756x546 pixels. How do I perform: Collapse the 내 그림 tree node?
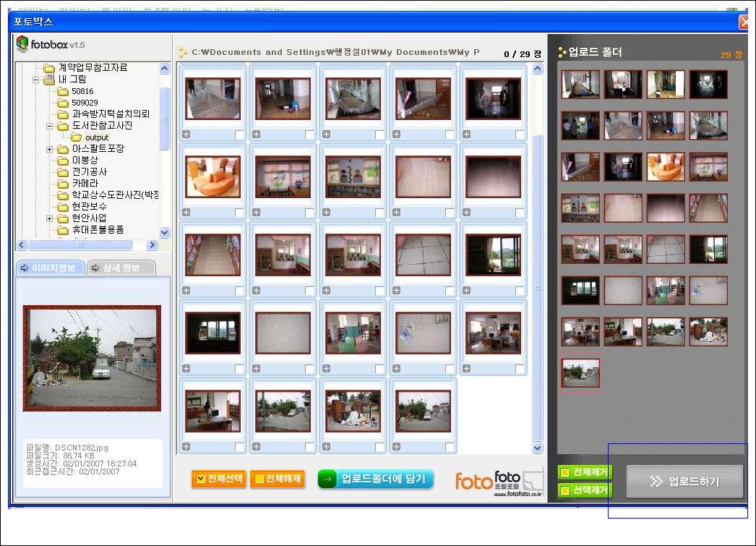(x=35, y=80)
